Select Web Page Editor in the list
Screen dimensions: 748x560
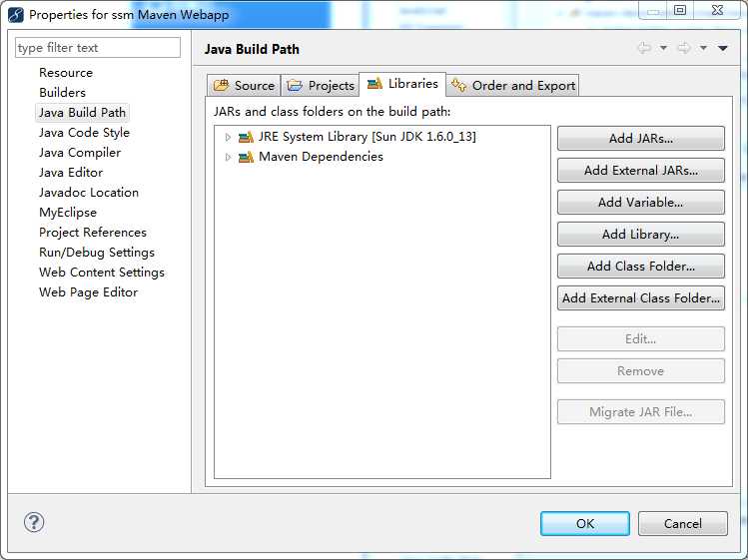88,292
